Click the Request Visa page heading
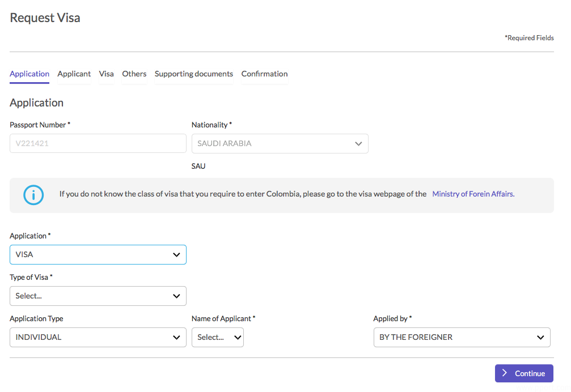 (x=45, y=18)
